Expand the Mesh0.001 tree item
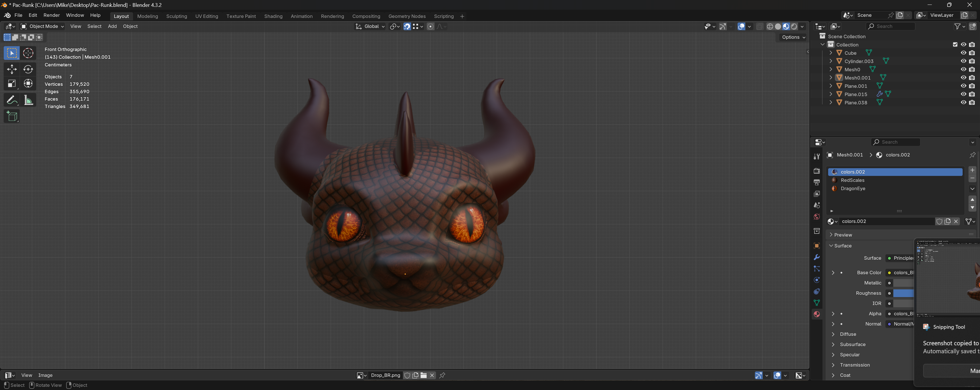 pyautogui.click(x=830, y=78)
